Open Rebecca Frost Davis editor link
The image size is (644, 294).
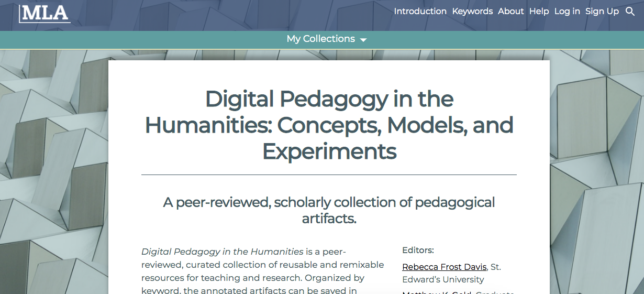(x=444, y=267)
